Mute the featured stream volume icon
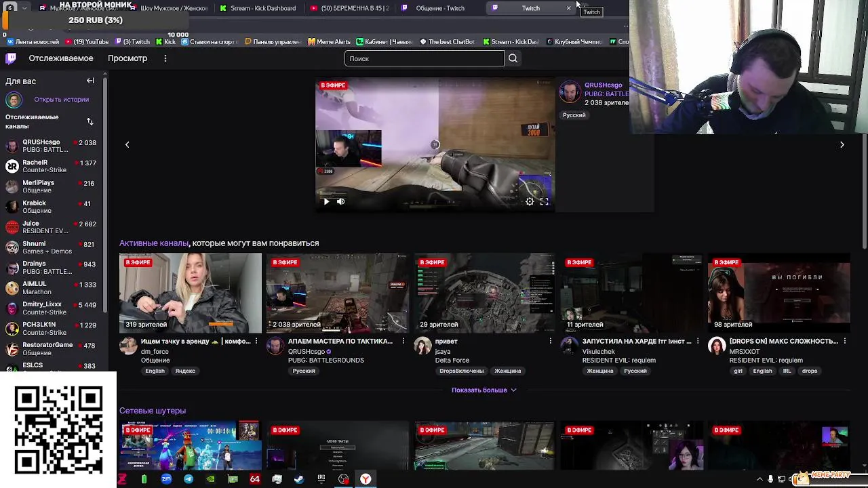 point(340,201)
